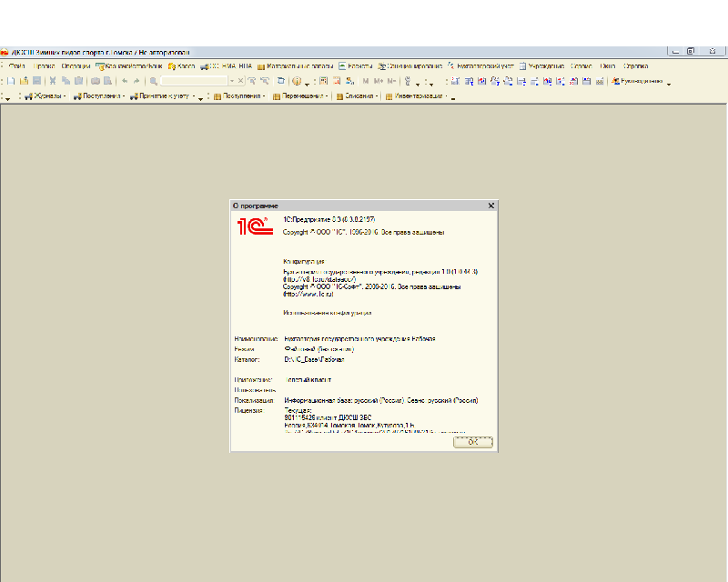Open the Санкционирование menu

(x=409, y=65)
